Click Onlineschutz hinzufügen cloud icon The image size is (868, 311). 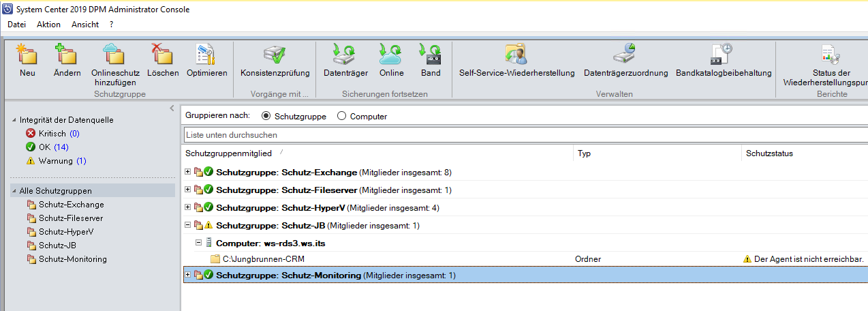[114, 55]
